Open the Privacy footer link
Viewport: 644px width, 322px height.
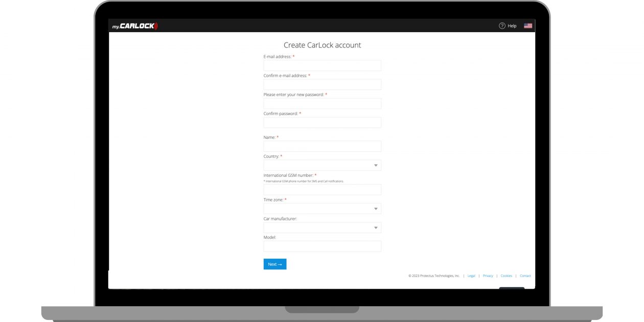point(488,276)
